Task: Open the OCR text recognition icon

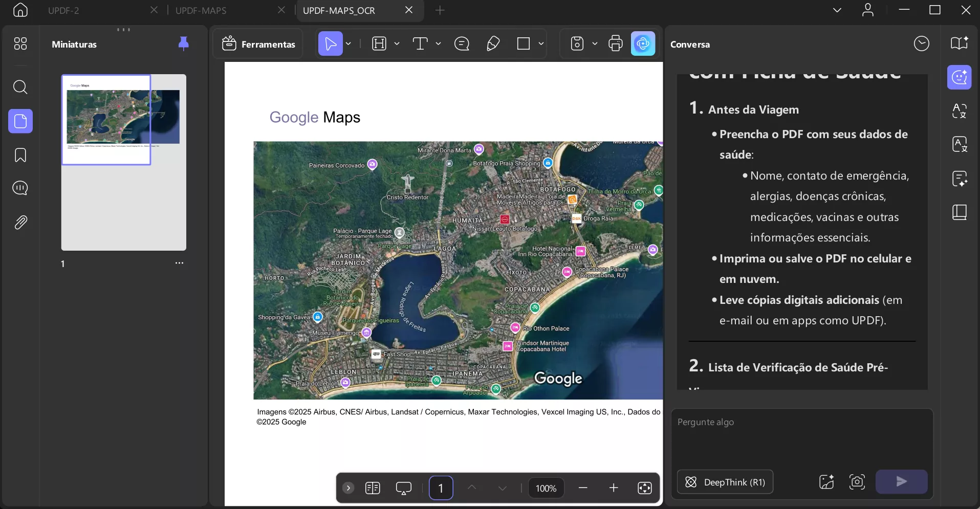Action: tap(960, 144)
